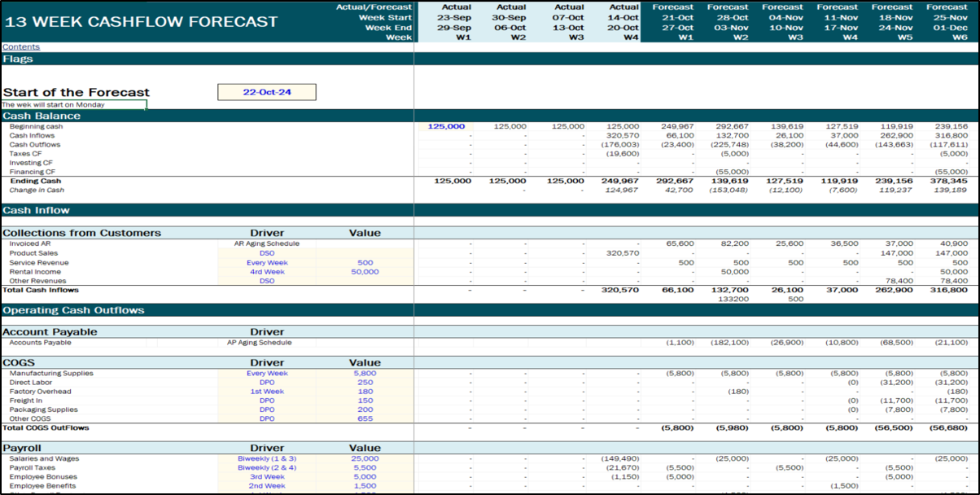Click the 'Freight In' row label
980x495 pixels.
pyautogui.click(x=26, y=401)
